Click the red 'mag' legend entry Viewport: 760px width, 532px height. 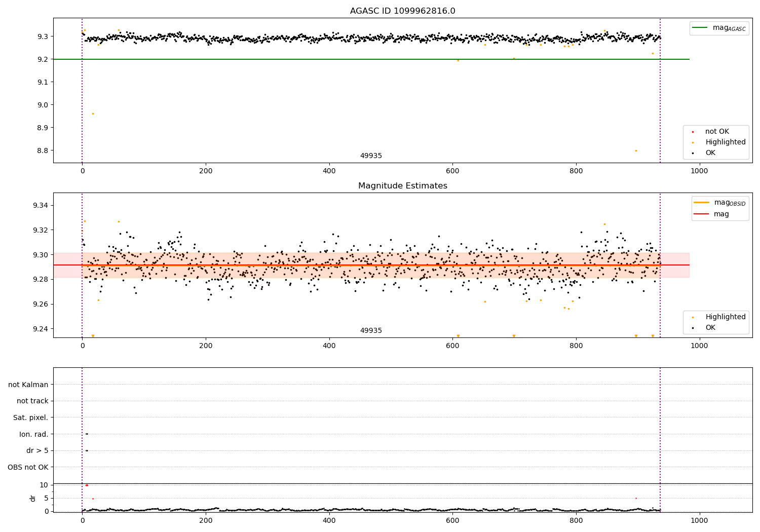pos(721,214)
